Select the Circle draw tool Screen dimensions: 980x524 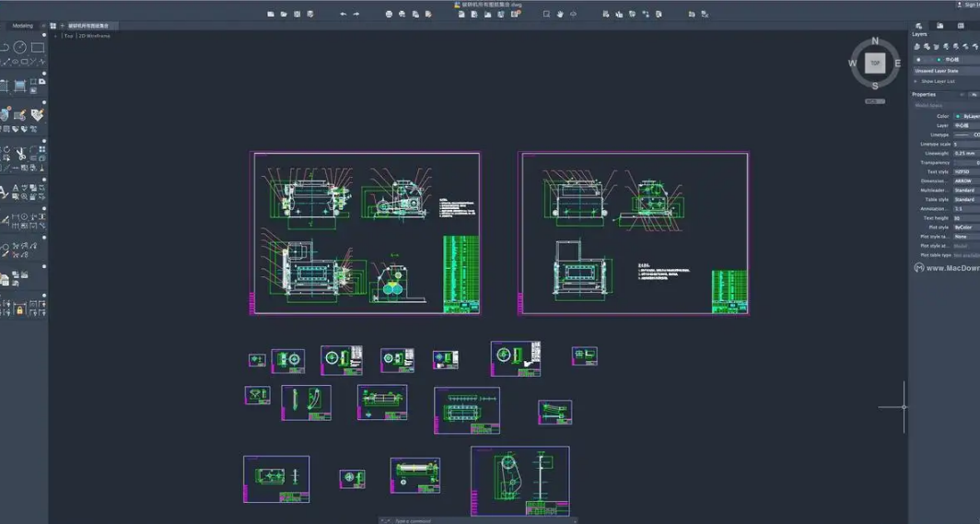click(20, 47)
